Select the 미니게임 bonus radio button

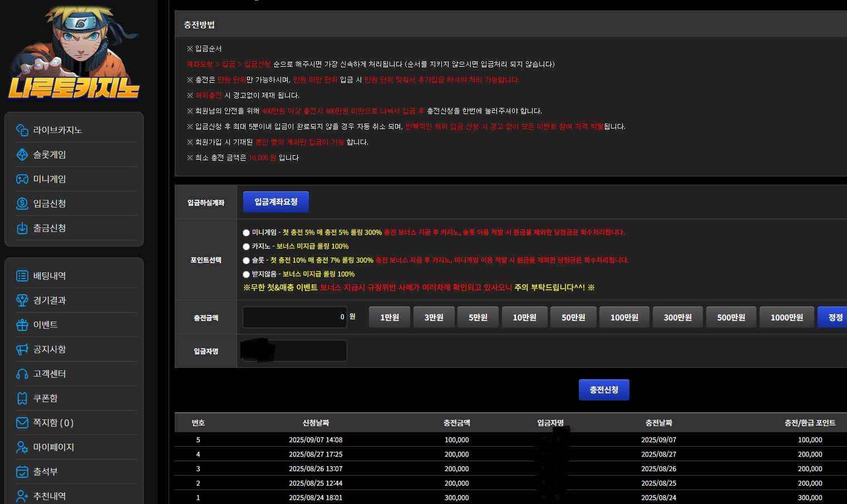point(246,233)
